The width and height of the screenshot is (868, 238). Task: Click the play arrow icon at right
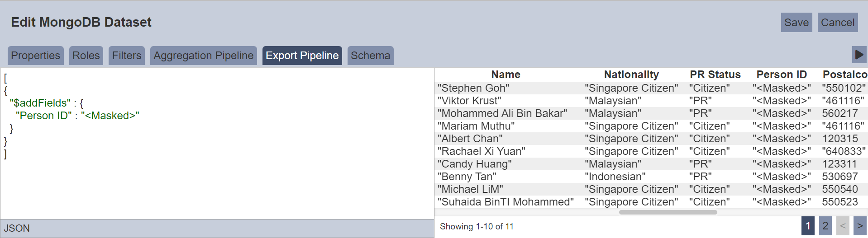click(859, 55)
